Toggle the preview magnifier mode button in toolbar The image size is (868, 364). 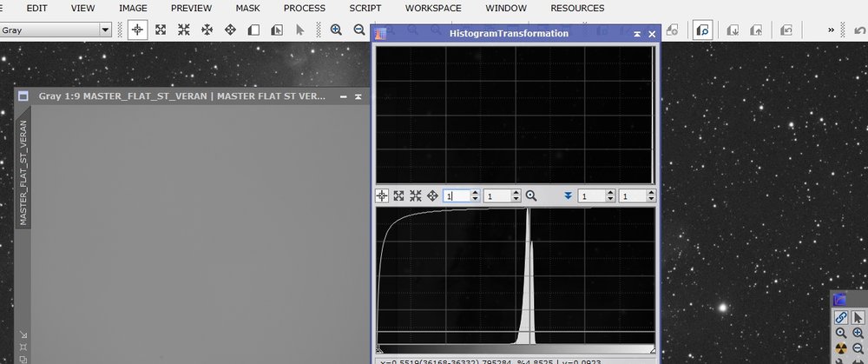point(703,30)
